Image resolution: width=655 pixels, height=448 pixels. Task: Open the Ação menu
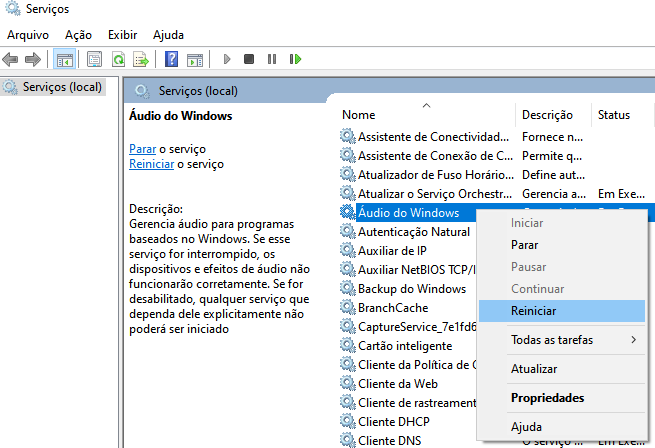[x=78, y=35]
